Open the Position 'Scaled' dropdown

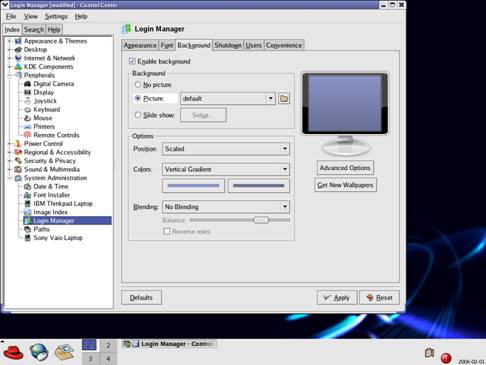[x=226, y=149]
